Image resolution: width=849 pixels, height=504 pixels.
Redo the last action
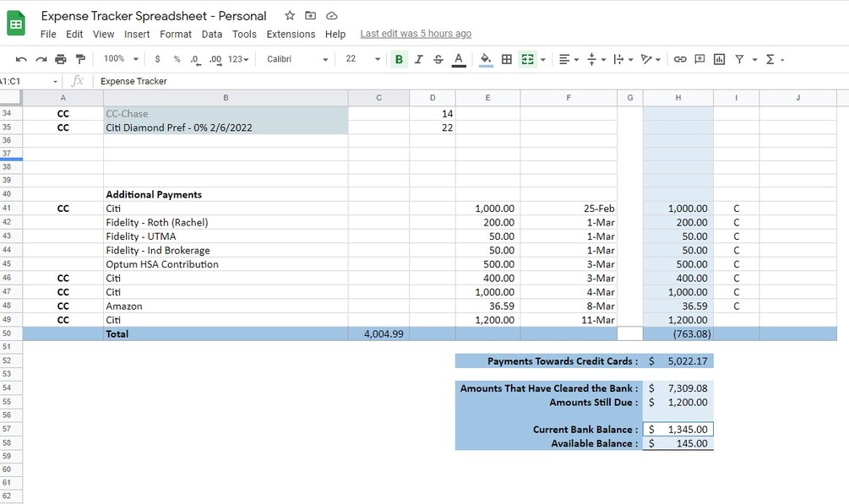tap(41, 59)
